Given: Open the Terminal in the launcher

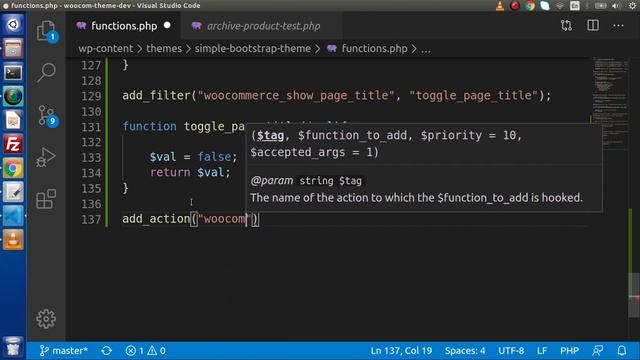Looking at the screenshot, I should (x=13, y=72).
